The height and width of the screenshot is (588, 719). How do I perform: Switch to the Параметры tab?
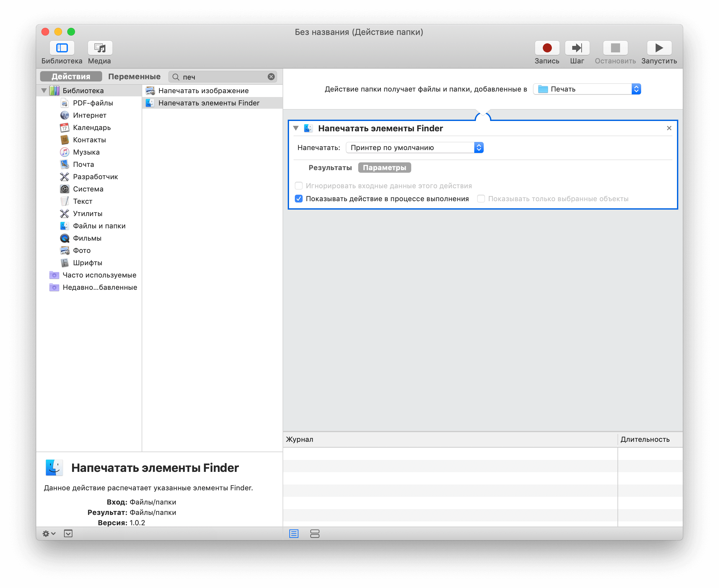384,168
